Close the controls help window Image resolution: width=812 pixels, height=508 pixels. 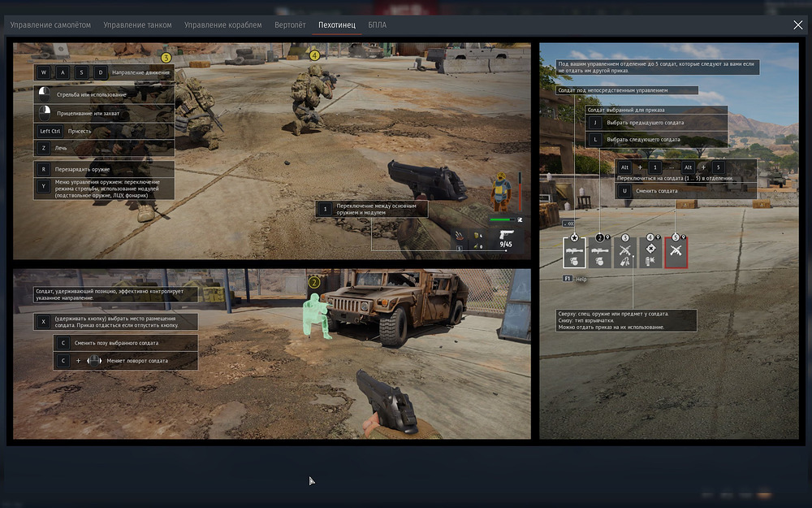(797, 25)
